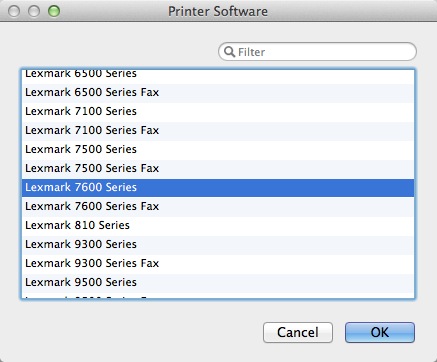437x362 pixels.
Task: Click the Printer Software title bar
Action: tap(218, 11)
